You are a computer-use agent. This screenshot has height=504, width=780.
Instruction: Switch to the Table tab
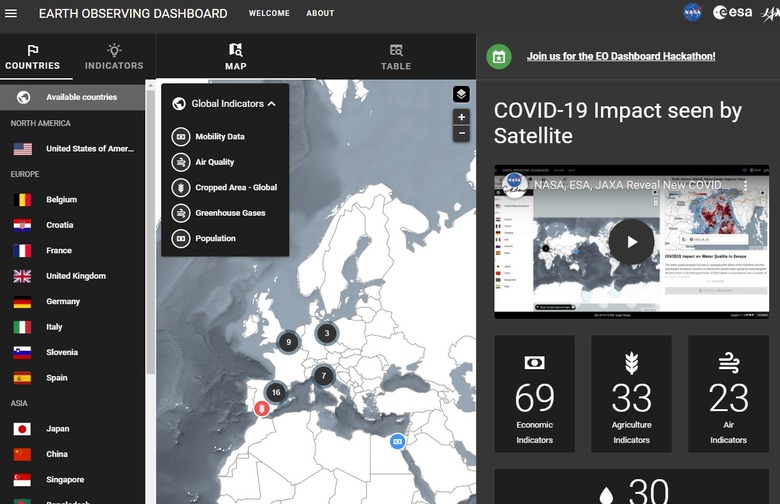coord(396,57)
